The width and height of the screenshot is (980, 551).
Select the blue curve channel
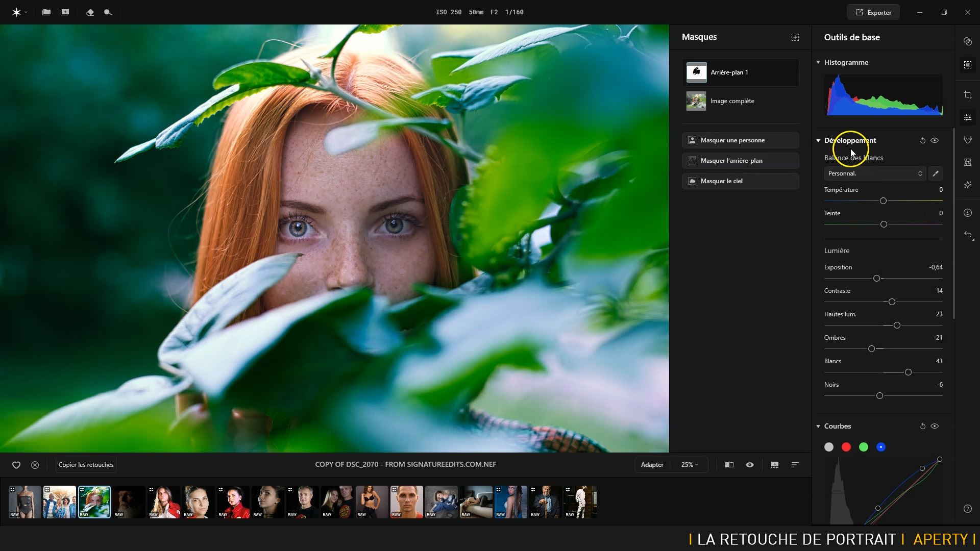click(x=881, y=447)
